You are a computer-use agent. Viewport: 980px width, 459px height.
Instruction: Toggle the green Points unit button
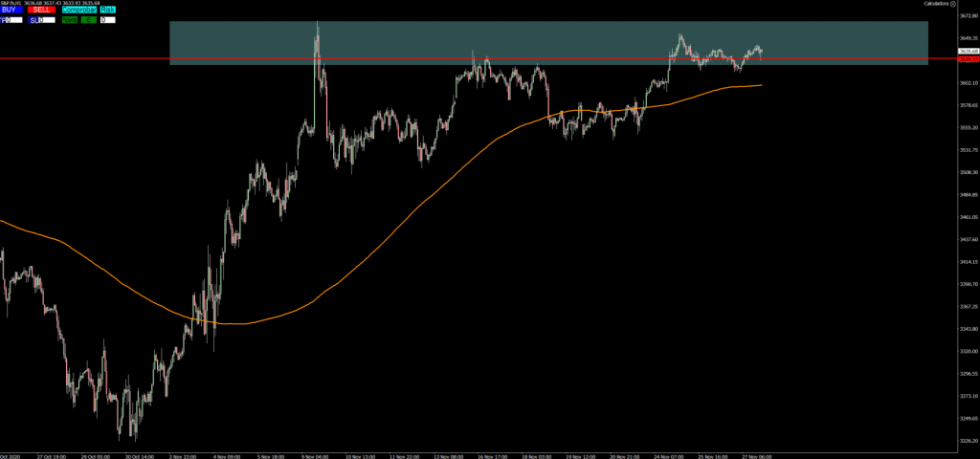pyautogui.click(x=70, y=19)
